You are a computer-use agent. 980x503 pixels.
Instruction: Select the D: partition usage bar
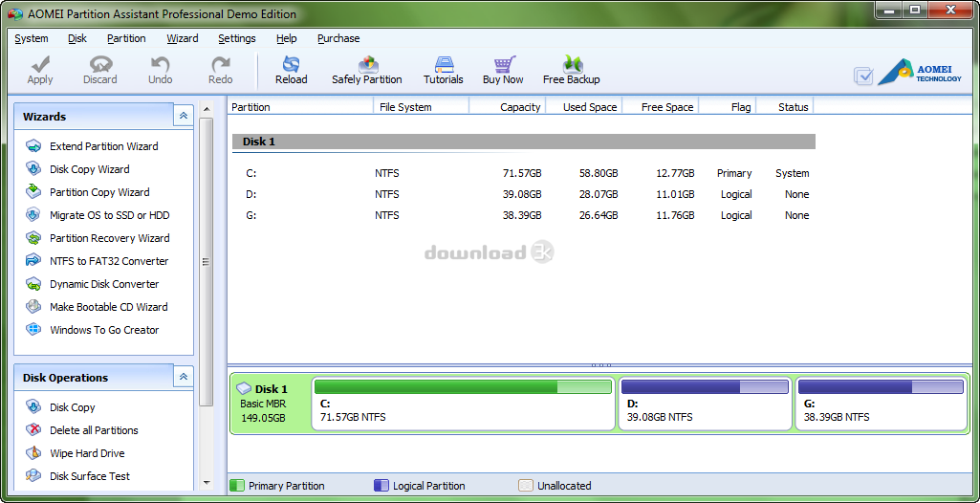pyautogui.click(x=705, y=387)
